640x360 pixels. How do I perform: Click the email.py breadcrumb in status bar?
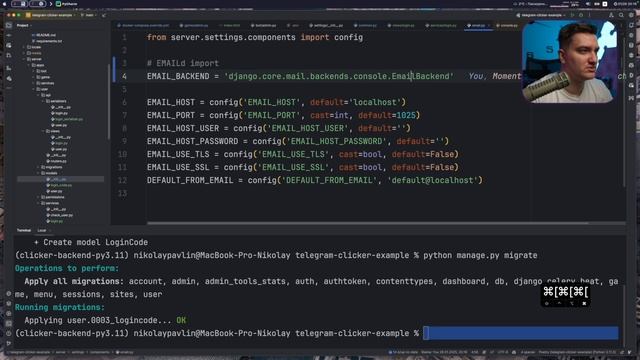(124, 352)
